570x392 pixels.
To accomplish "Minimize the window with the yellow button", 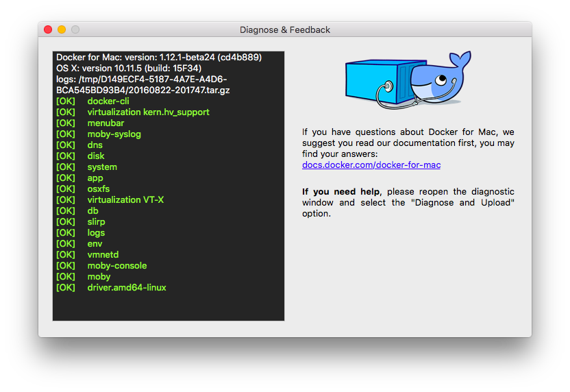I will [x=62, y=29].
